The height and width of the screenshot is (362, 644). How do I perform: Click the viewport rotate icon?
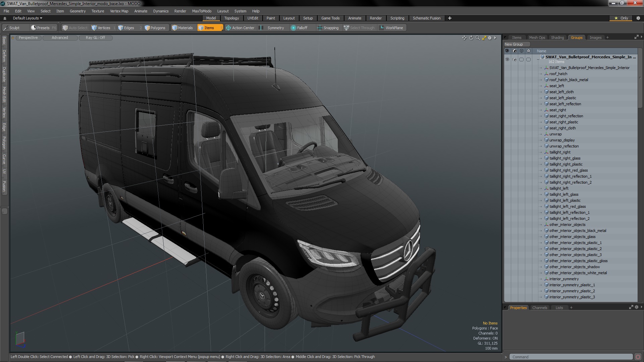(471, 38)
